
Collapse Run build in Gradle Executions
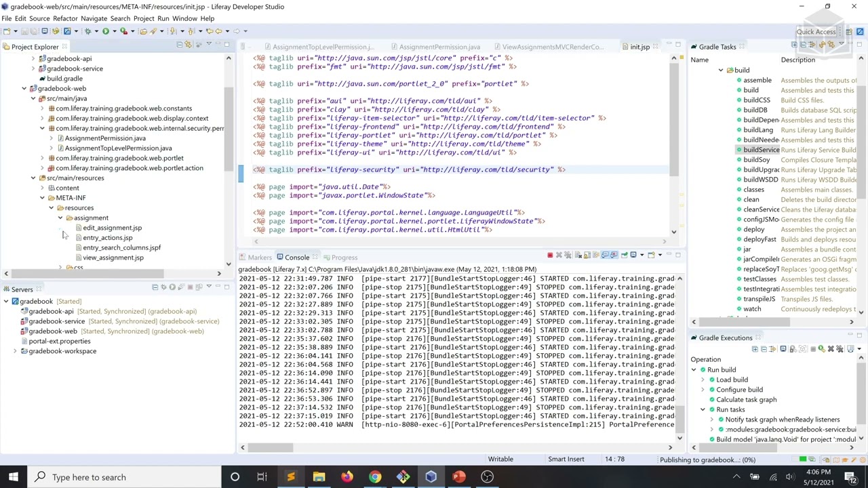point(693,370)
